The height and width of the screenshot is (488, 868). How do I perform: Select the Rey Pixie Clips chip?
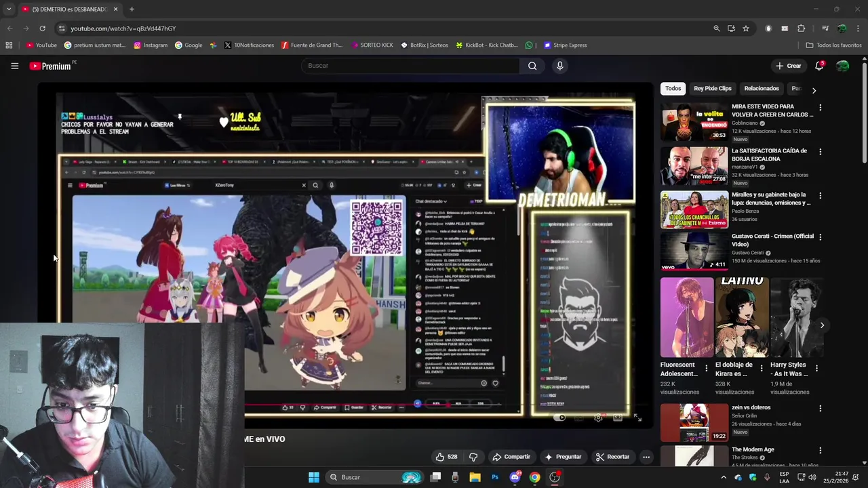pos(713,89)
